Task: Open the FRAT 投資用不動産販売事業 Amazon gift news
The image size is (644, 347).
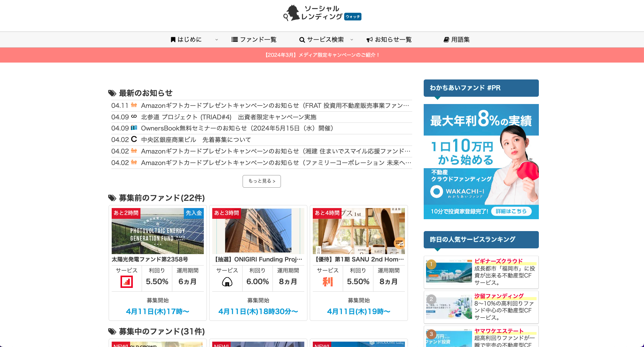Action: [275, 106]
